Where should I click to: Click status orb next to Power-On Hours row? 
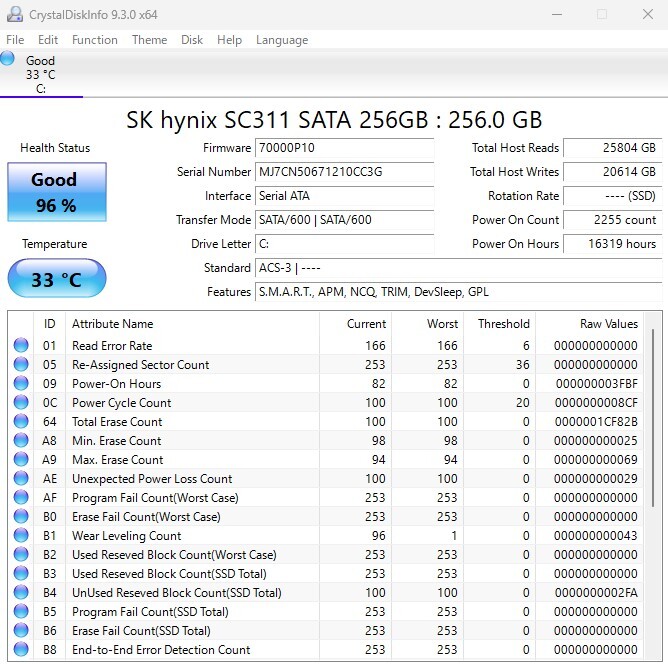pyautogui.click(x=21, y=383)
